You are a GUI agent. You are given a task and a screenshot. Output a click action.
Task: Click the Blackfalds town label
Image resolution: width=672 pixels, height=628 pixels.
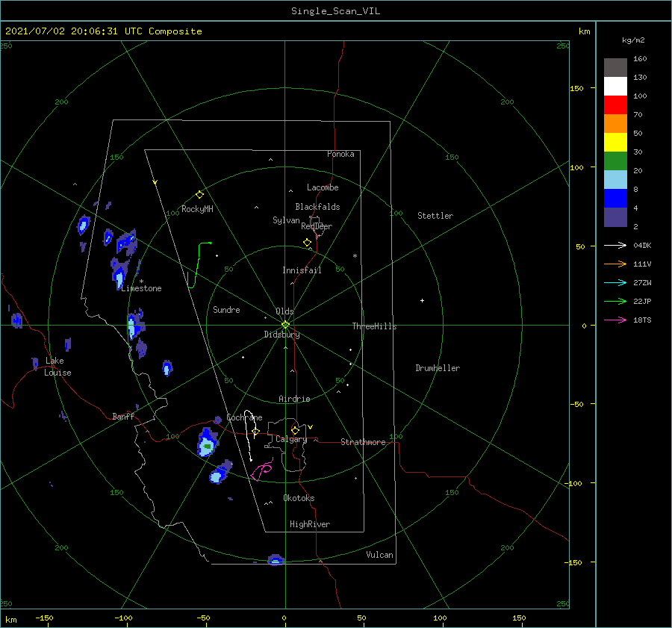pyautogui.click(x=317, y=207)
